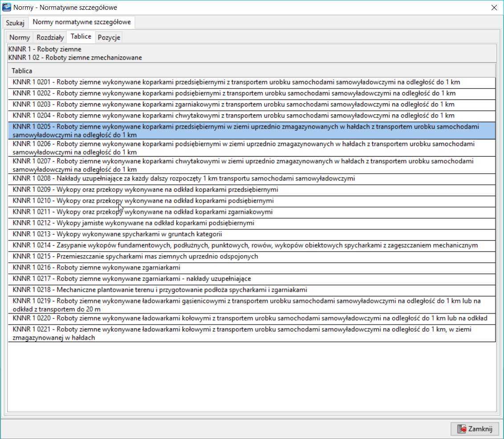Viewport: 504px width, 439px height.
Task: Select the Normy normatywne szczegółowe tab
Action: 81,22
